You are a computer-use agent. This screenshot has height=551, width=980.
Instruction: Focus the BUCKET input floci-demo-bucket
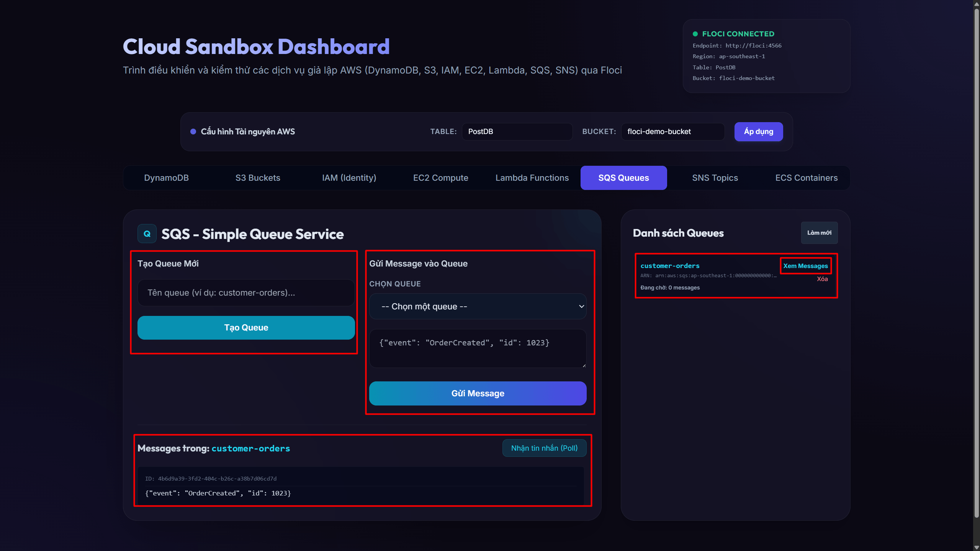coord(672,132)
